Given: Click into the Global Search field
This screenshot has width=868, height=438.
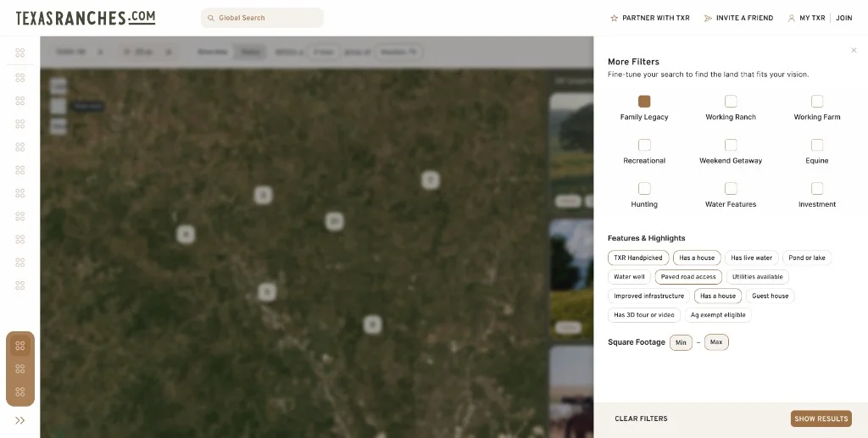Looking at the screenshot, I should pos(262,18).
